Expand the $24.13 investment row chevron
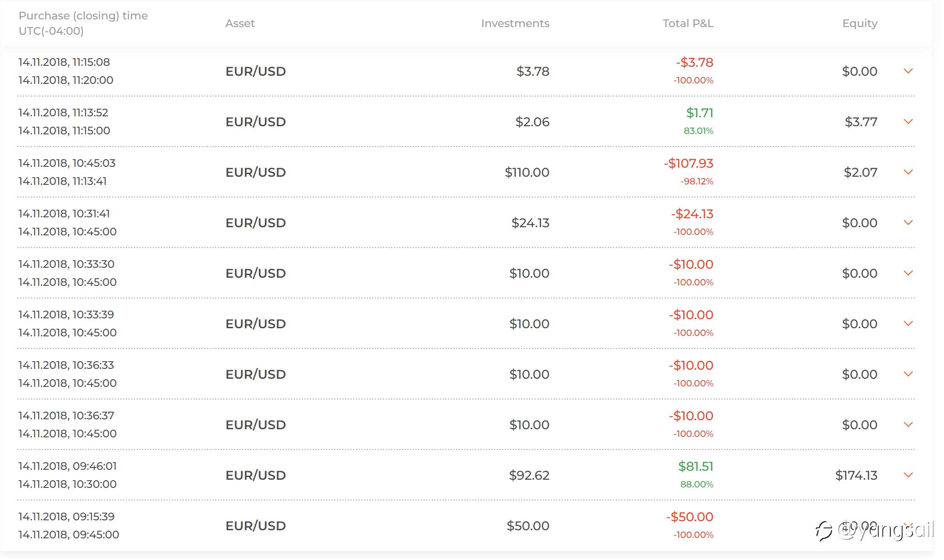This screenshot has width=944, height=560. [908, 223]
